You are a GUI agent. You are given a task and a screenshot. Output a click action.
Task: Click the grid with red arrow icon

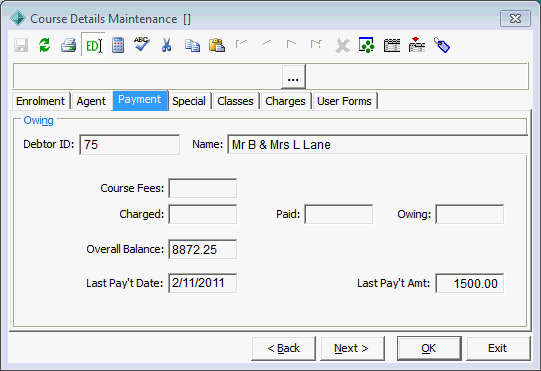coord(417,45)
